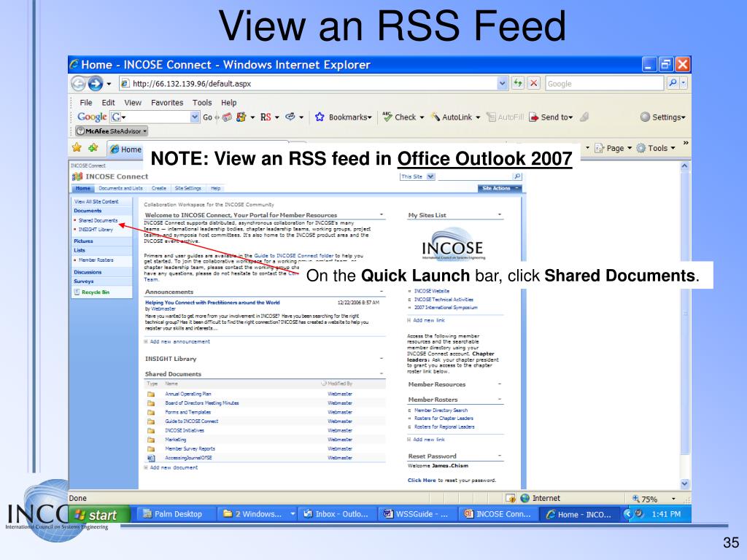Click the Tools gear icon in command bar

click(641, 148)
